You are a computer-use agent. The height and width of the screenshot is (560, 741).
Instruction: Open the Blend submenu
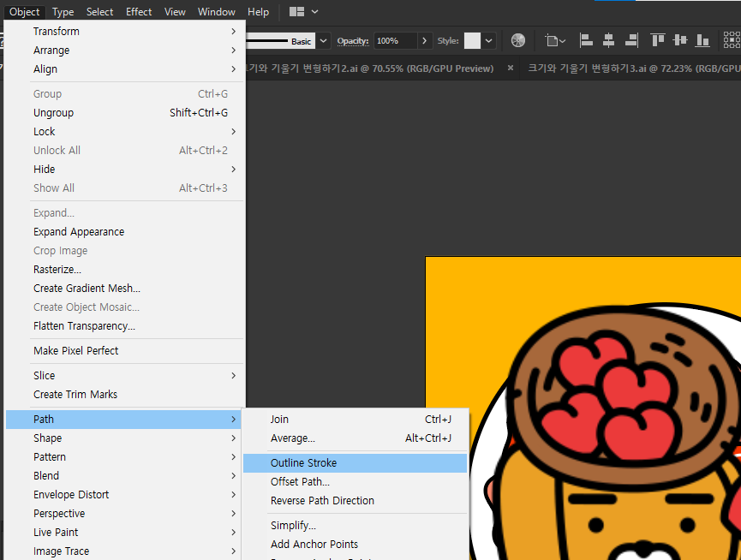coord(123,476)
